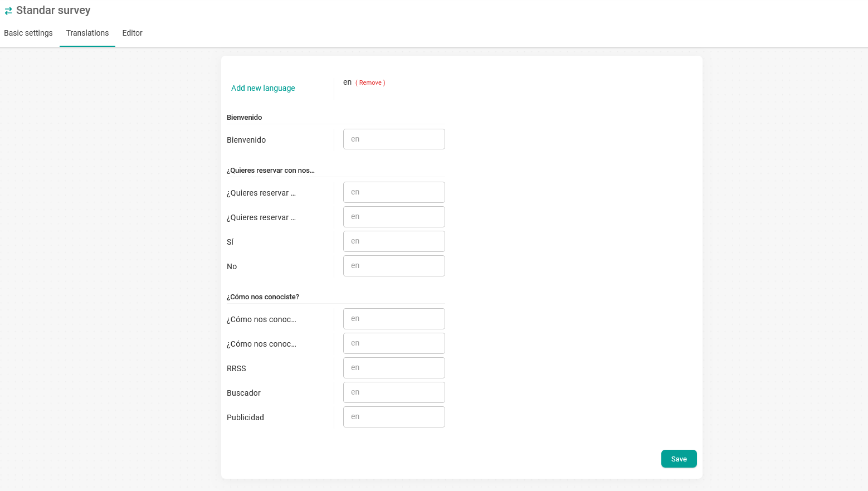The image size is (868, 491).
Task: Remove the en language
Action: (x=370, y=82)
